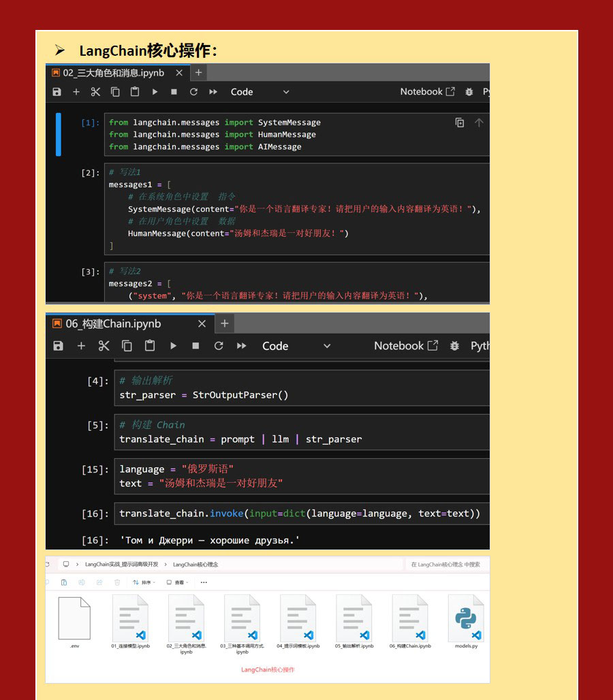Duplicate cell 1 using the copy icon

(460, 123)
